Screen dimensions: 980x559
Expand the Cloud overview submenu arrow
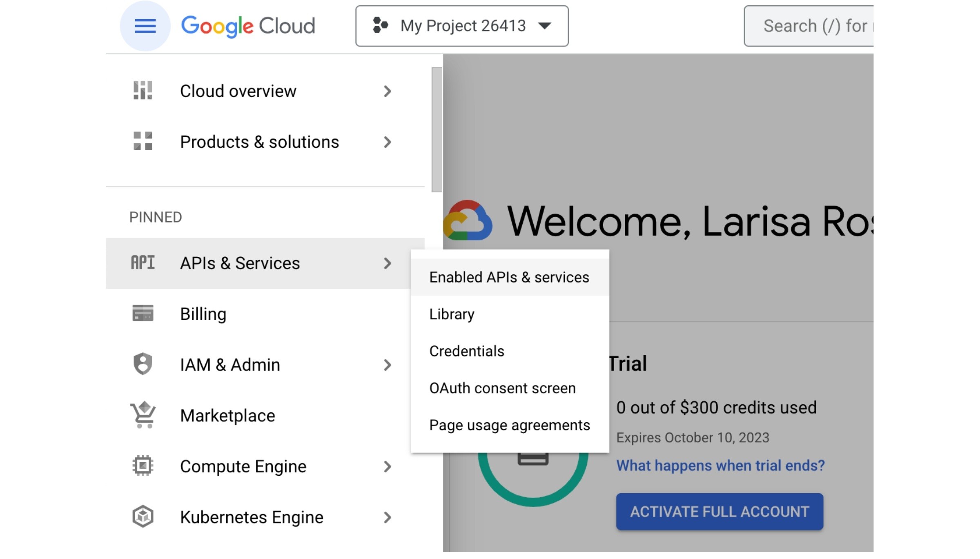tap(388, 91)
